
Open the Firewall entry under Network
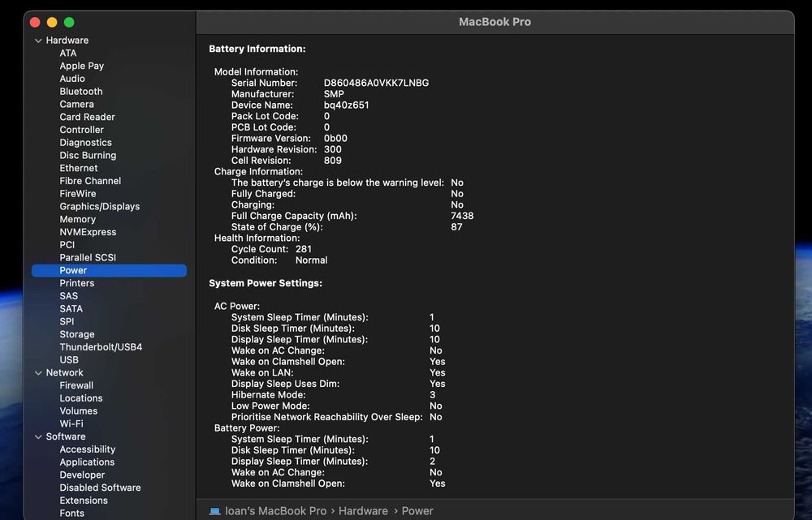click(76, 385)
